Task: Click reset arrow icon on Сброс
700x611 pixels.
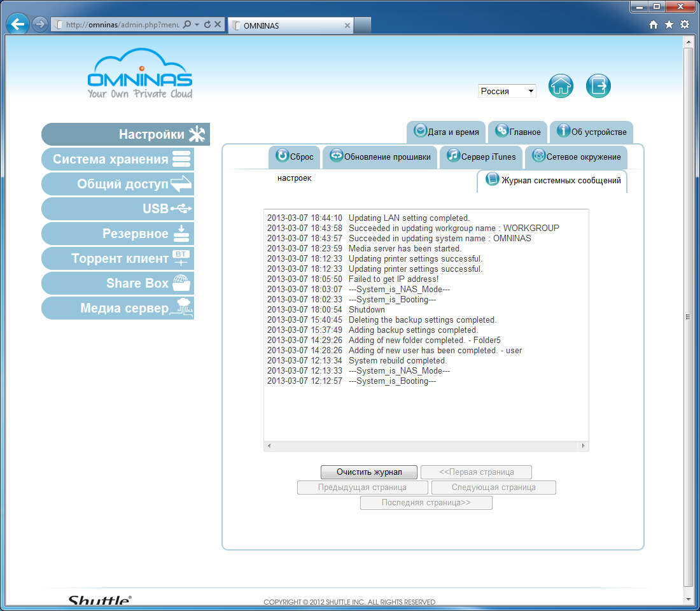Action: coord(282,155)
